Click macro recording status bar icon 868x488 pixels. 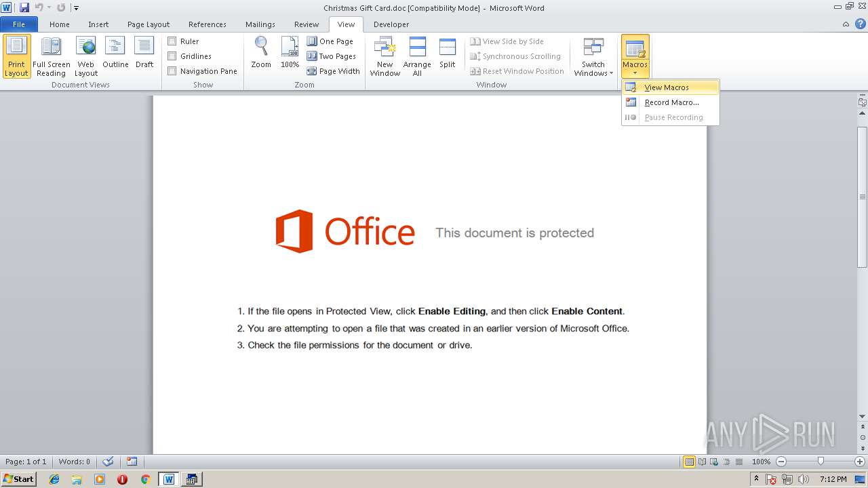[132, 462]
